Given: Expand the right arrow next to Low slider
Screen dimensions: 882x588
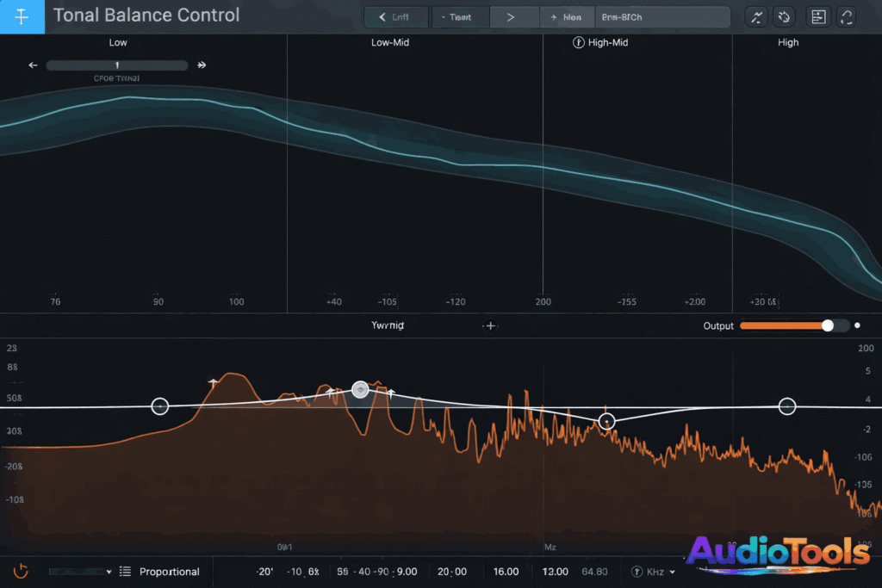Looking at the screenshot, I should (201, 65).
